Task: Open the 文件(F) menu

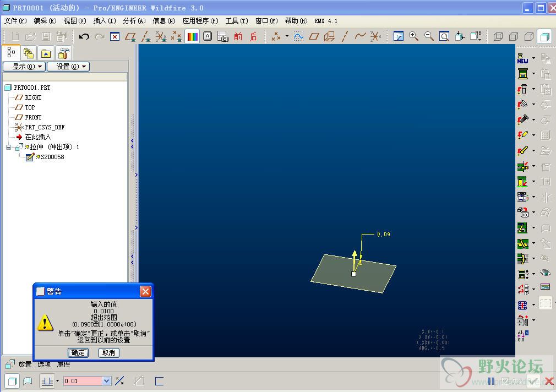Action: [x=15, y=21]
